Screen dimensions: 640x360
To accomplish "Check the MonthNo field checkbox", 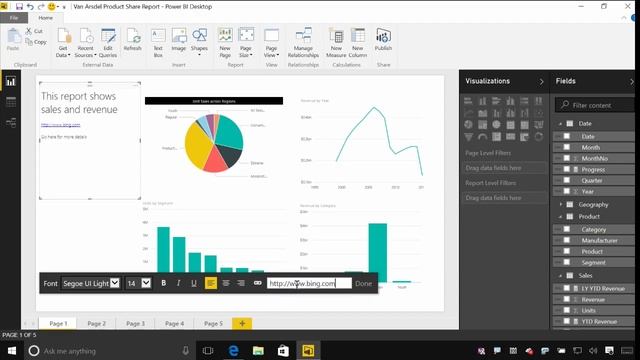I will (x=567, y=158).
